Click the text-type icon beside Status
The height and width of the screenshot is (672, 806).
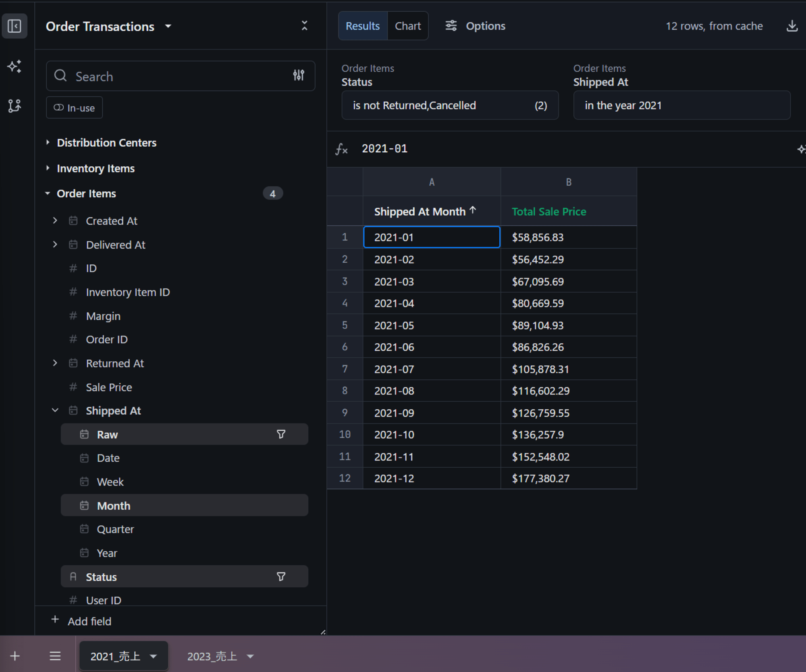click(73, 577)
